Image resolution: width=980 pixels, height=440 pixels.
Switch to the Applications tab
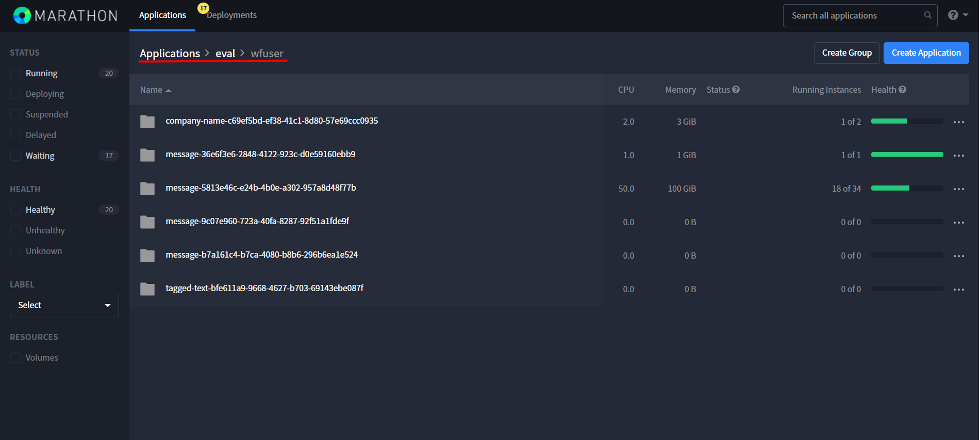162,15
